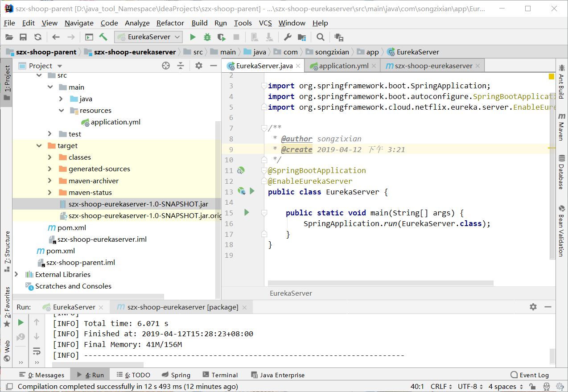Rerun the build via Run panel play icon

21,322
